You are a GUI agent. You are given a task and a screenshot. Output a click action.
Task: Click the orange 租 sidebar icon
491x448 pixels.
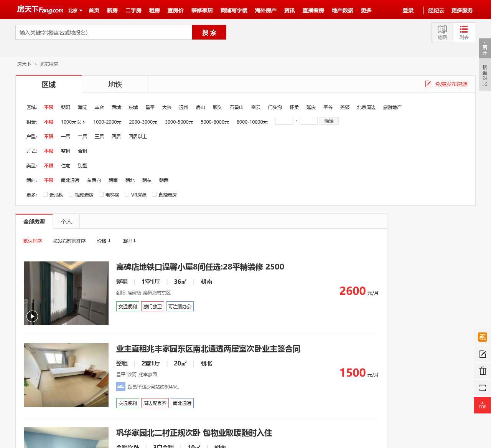pyautogui.click(x=483, y=337)
